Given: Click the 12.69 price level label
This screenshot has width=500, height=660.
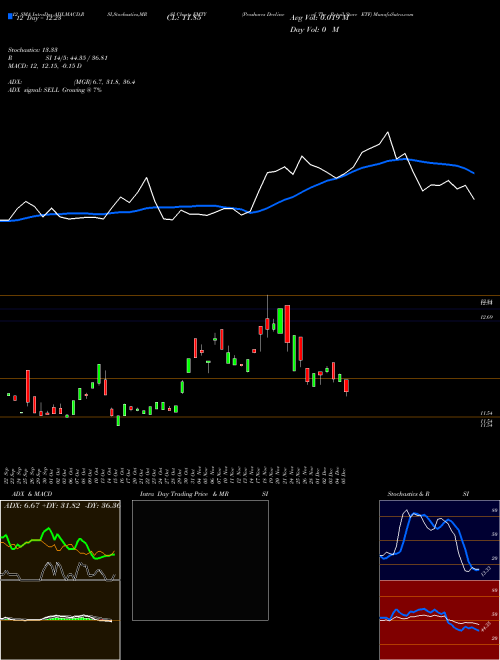Looking at the screenshot, I should 487,317.
